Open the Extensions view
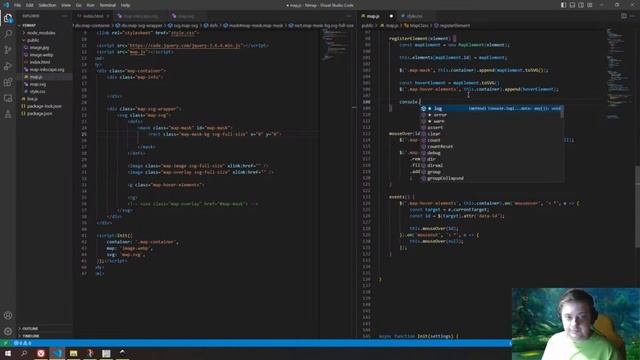The width and height of the screenshot is (640, 360). coord(8,82)
